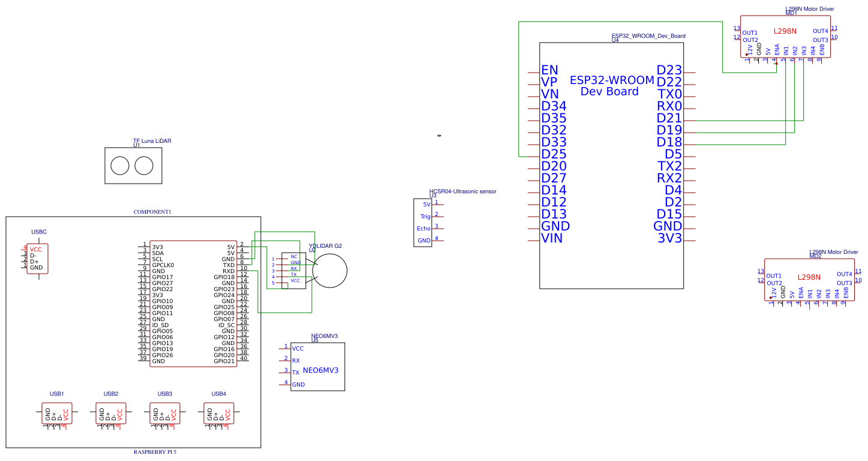Click the TX2 pin label on ESP32
The image size is (868, 461).
pos(670,166)
